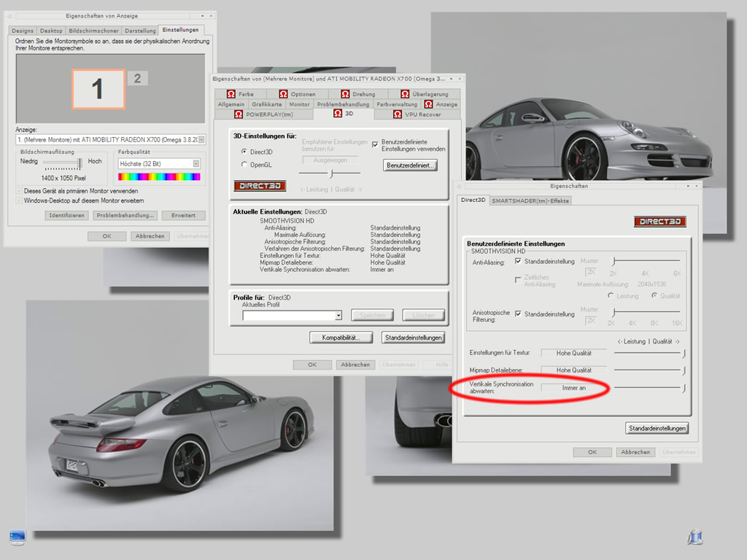Open the computer icon on the desktop
The width and height of the screenshot is (747, 560).
[17, 537]
